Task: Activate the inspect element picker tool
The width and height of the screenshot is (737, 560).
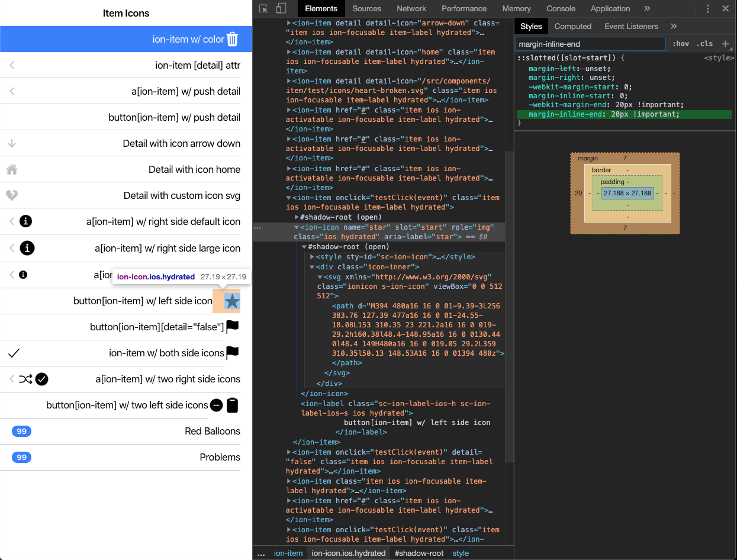Action: (x=264, y=8)
